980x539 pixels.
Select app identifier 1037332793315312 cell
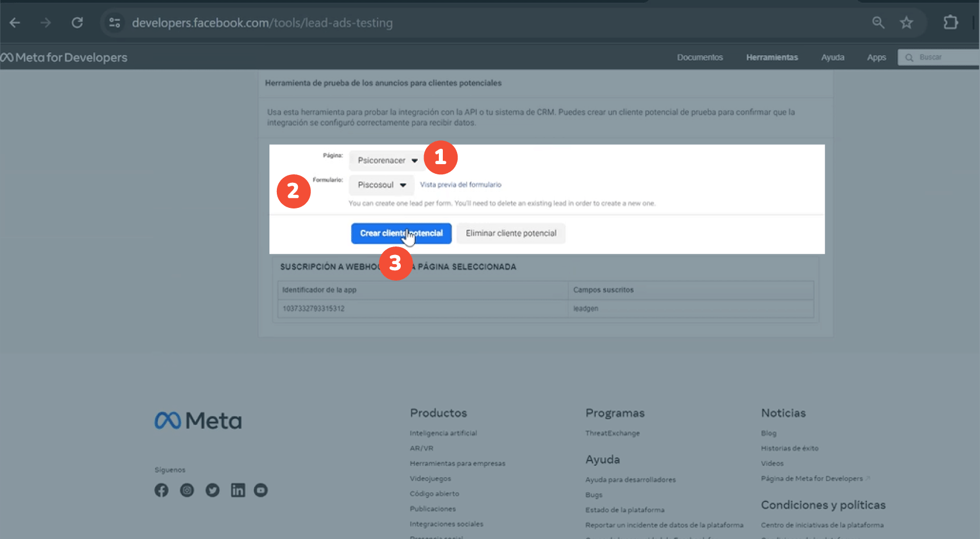[x=423, y=308]
